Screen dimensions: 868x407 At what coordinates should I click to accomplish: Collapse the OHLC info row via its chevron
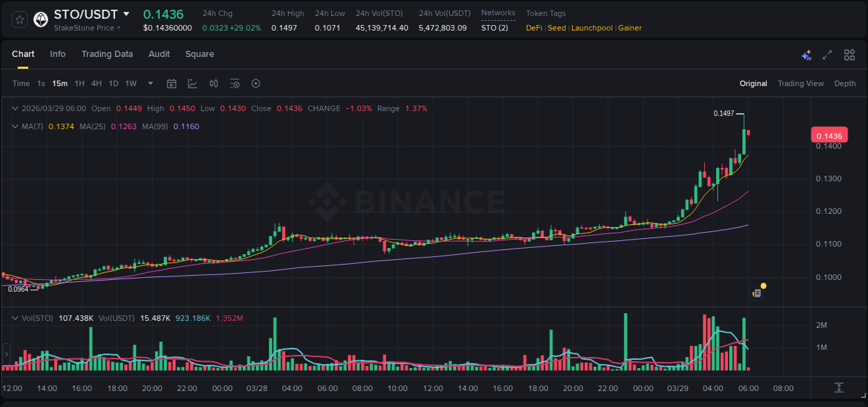point(15,108)
